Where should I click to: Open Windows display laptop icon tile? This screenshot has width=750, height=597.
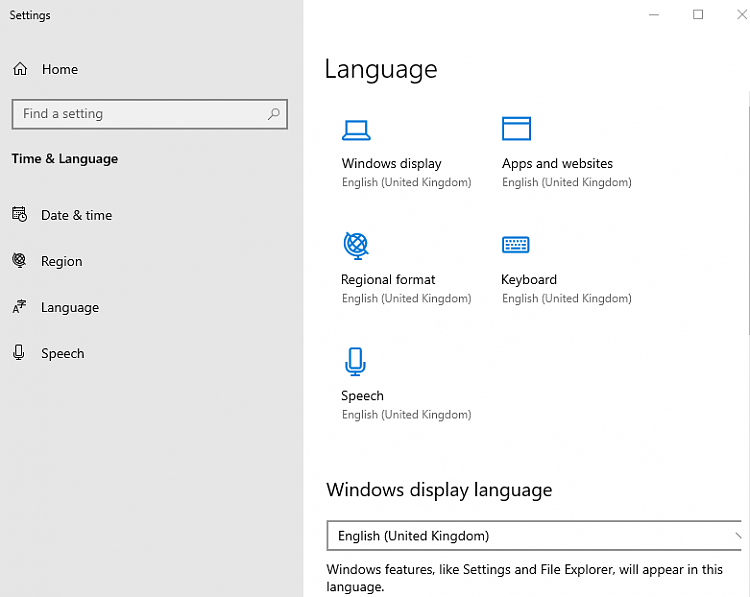(x=356, y=130)
